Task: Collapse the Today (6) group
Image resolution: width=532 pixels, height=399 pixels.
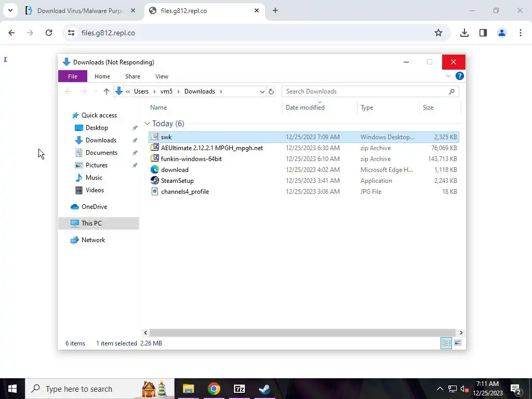Action: 147,124
